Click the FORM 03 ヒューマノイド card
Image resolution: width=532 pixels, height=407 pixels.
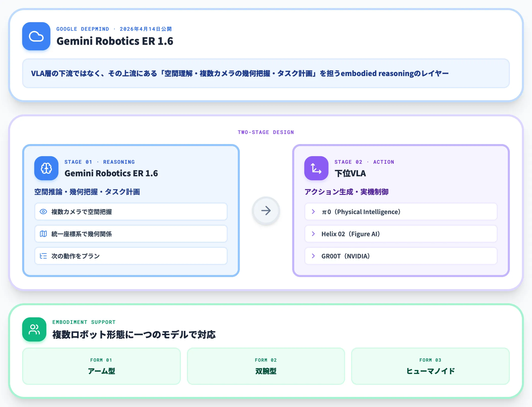coord(430,366)
